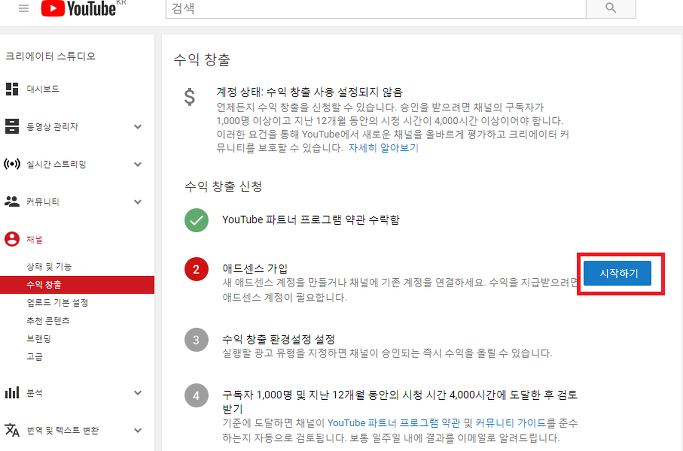Click the magnifier search button
The width and height of the screenshot is (683, 451).
click(x=611, y=8)
